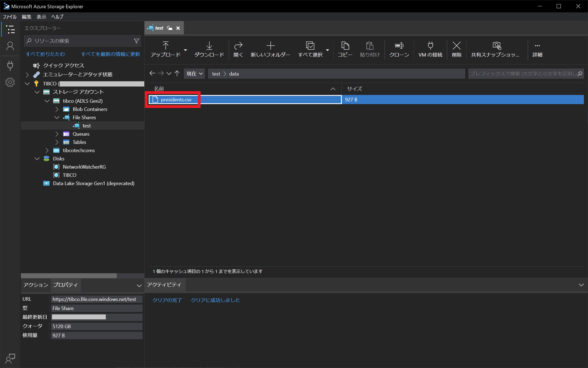Sort by the サイズ column header
Screen dimensions: 588x368
point(463,89)
